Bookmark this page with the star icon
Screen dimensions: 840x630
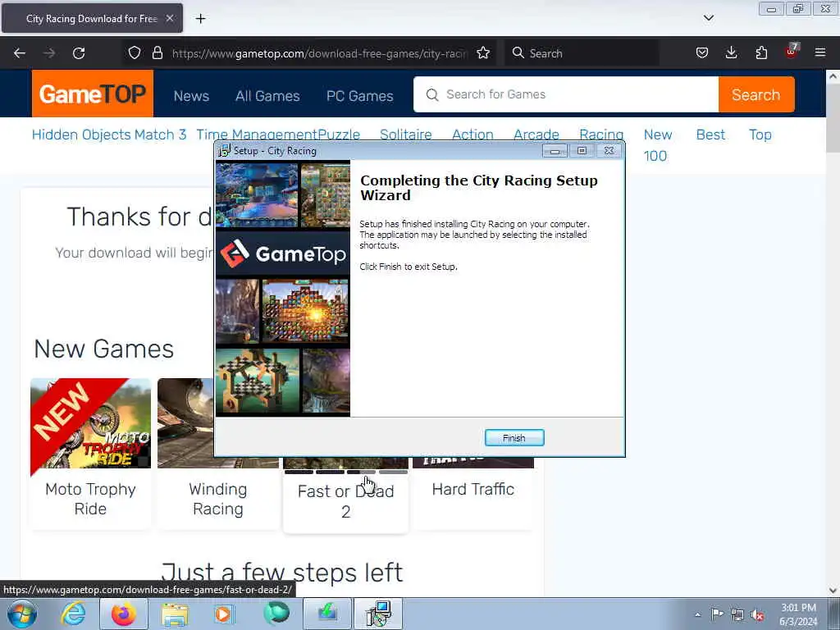point(483,52)
